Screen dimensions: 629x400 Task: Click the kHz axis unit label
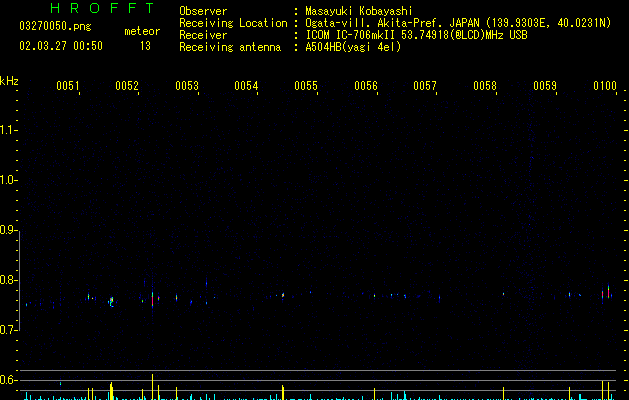coord(9,81)
